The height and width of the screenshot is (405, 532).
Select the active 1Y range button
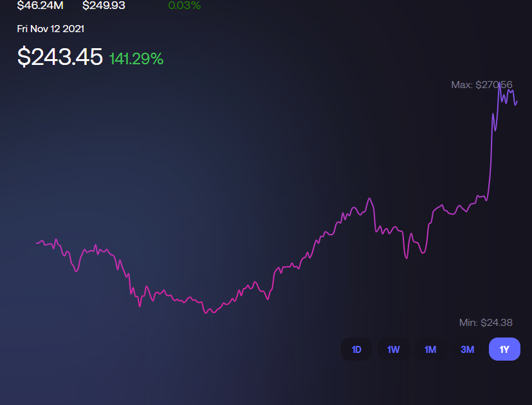(504, 350)
